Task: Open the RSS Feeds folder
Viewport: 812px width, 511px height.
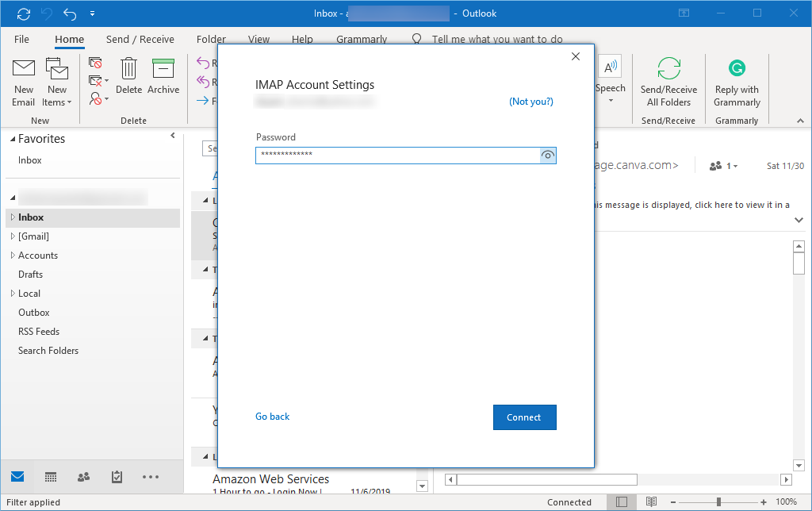Action: coord(39,332)
